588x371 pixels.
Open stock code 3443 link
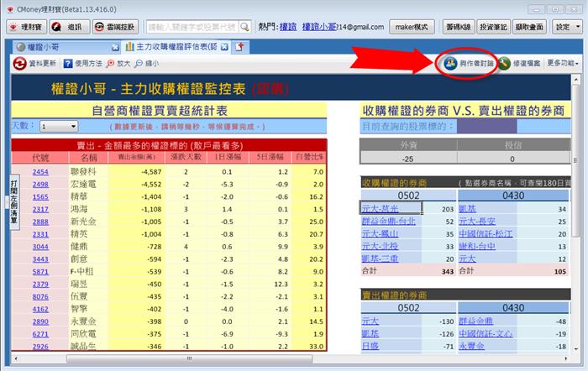click(40, 259)
